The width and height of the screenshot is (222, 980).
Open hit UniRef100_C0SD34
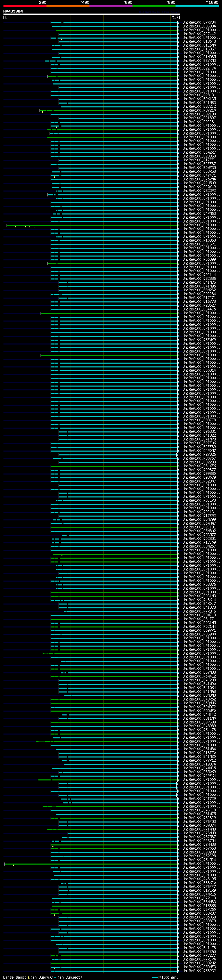199,26
